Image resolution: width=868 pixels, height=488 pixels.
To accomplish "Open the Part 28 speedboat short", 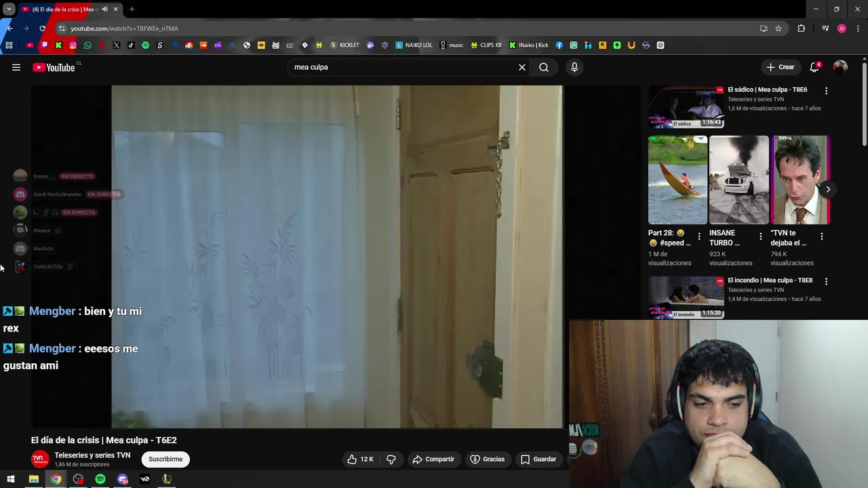I will [677, 180].
